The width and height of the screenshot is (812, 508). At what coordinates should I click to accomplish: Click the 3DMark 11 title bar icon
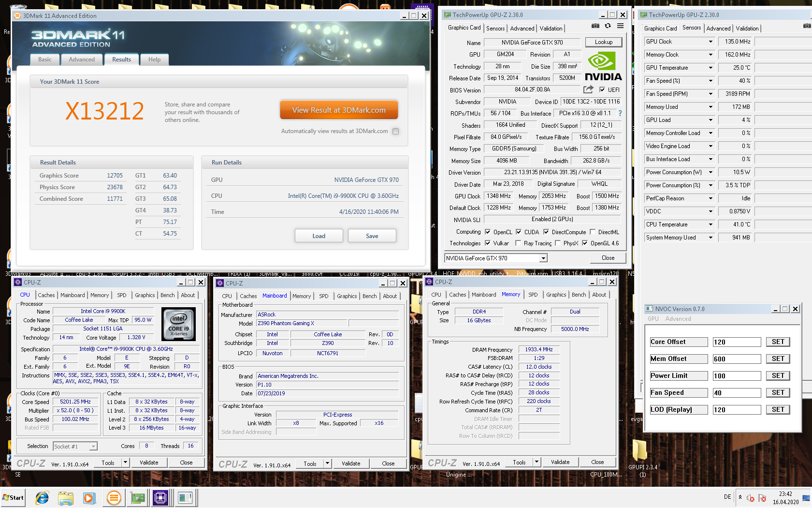[17, 15]
